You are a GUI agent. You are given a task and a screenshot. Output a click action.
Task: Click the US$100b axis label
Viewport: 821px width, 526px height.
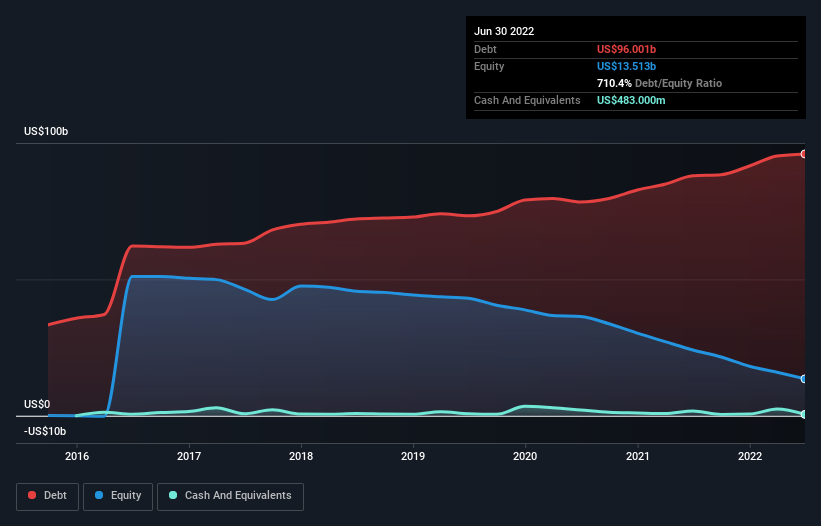pyautogui.click(x=46, y=131)
